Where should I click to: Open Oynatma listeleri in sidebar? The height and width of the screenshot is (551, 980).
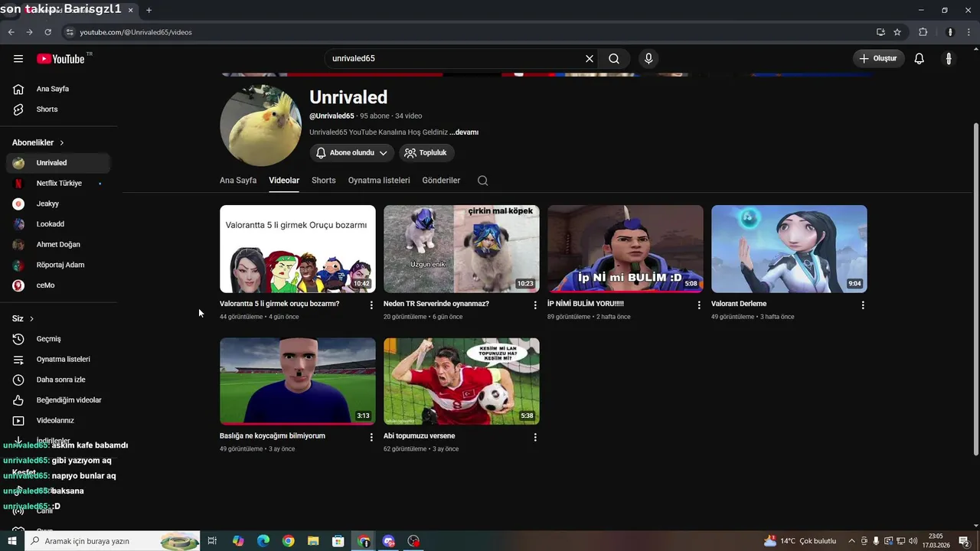pyautogui.click(x=58, y=360)
